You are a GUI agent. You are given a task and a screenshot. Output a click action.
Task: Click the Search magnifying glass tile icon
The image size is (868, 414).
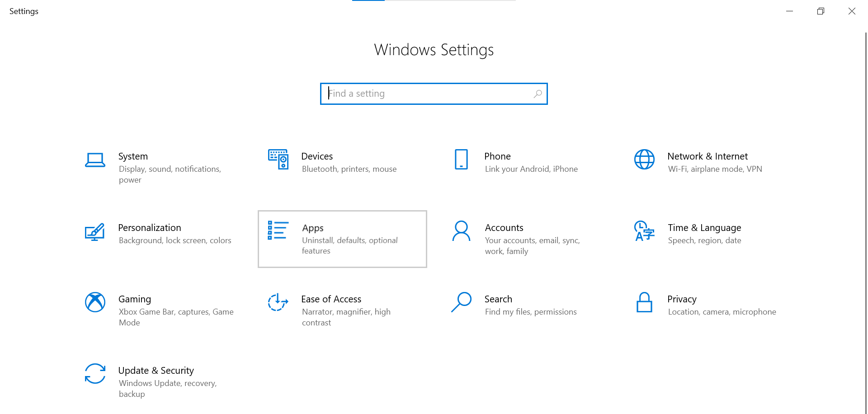pyautogui.click(x=461, y=302)
